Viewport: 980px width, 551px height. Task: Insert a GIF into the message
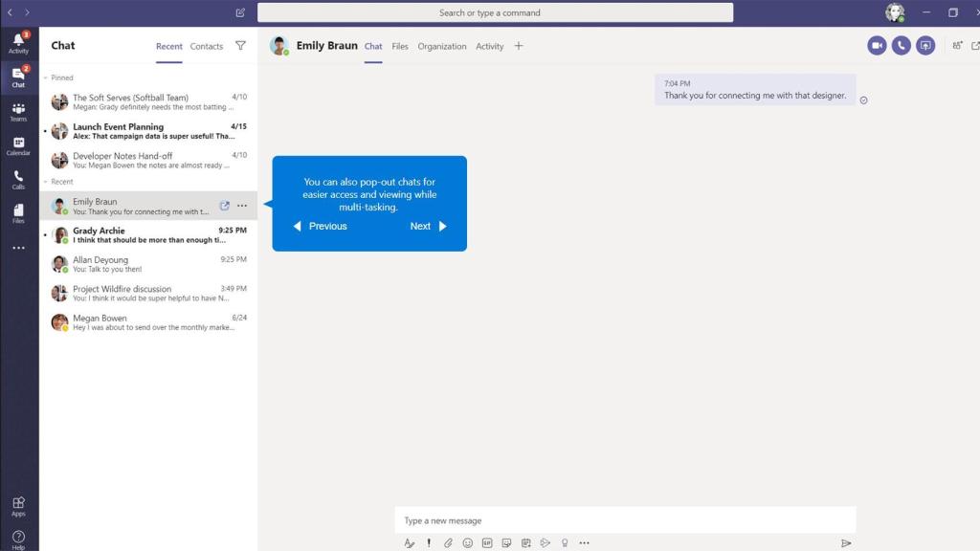tap(487, 542)
